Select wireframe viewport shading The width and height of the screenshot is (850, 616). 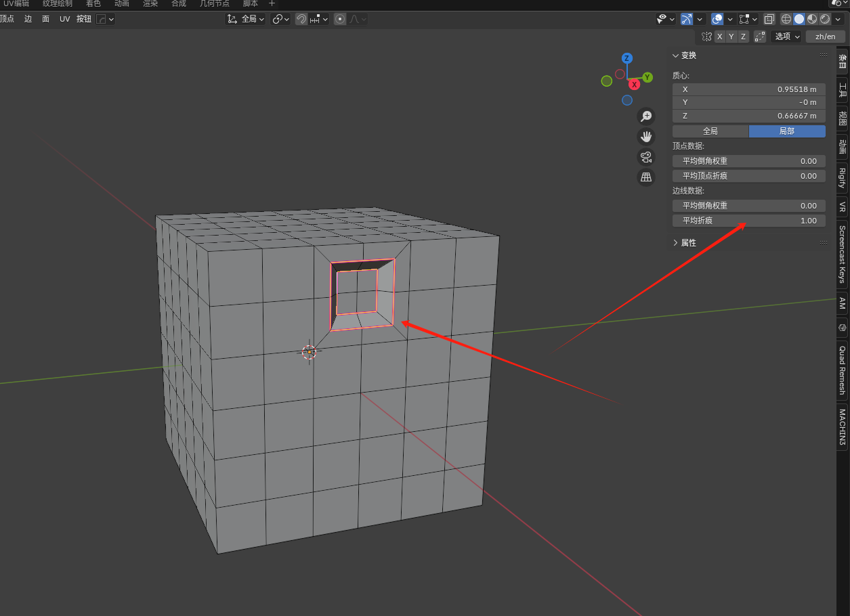point(786,19)
